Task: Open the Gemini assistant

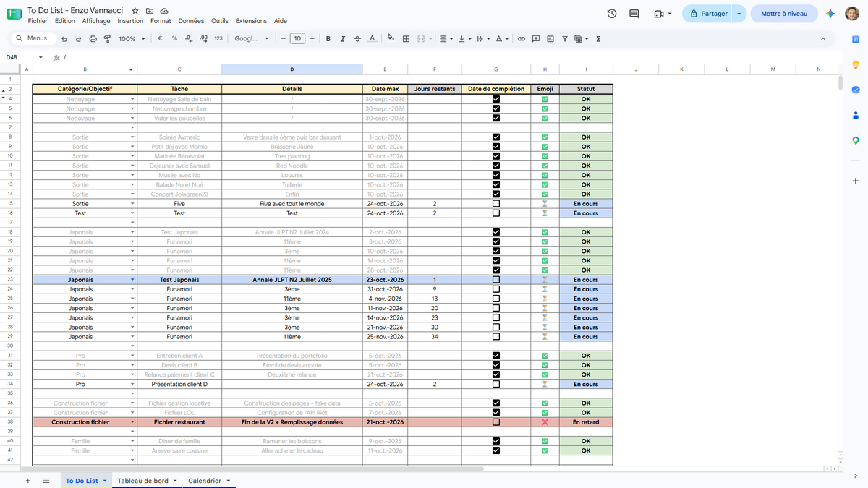Action: [x=830, y=14]
